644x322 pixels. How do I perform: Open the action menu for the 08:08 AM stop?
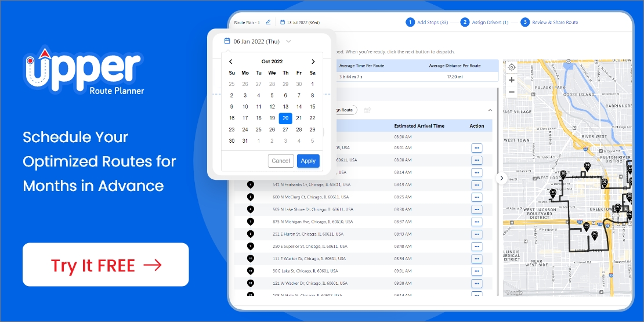477,160
